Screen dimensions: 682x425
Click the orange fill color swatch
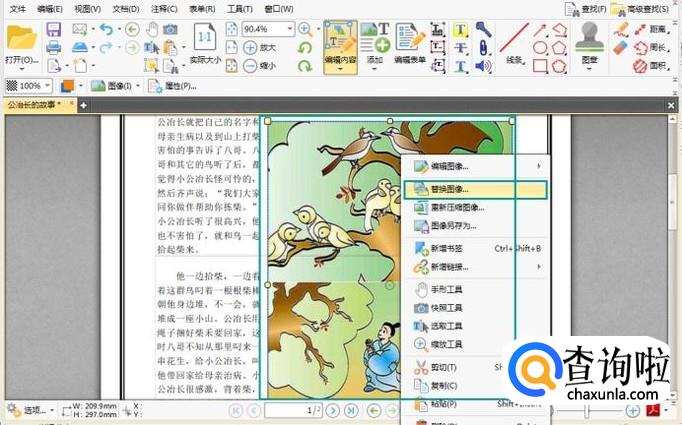pyautogui.click(x=67, y=86)
